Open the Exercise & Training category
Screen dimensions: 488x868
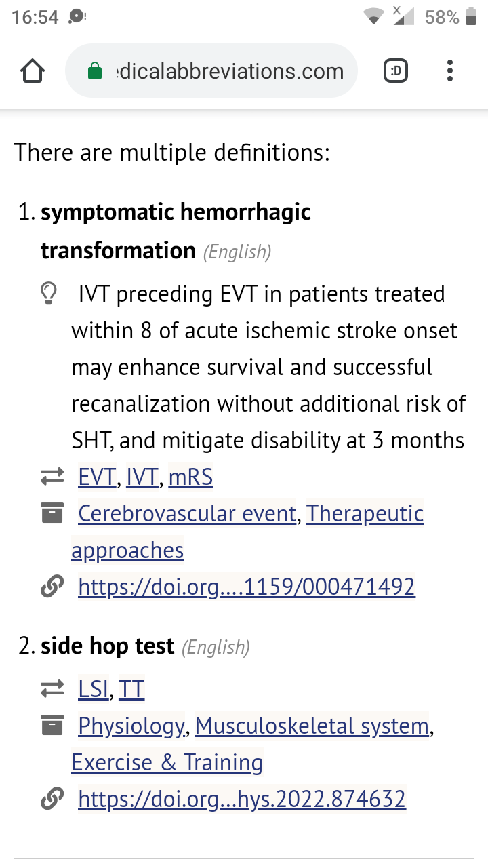click(167, 763)
